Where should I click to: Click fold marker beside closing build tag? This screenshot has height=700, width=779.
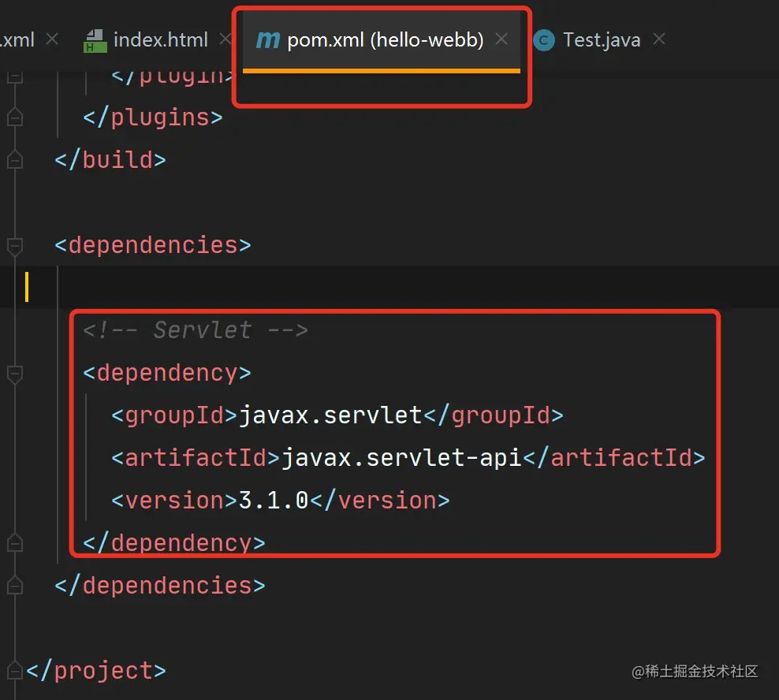[15, 159]
